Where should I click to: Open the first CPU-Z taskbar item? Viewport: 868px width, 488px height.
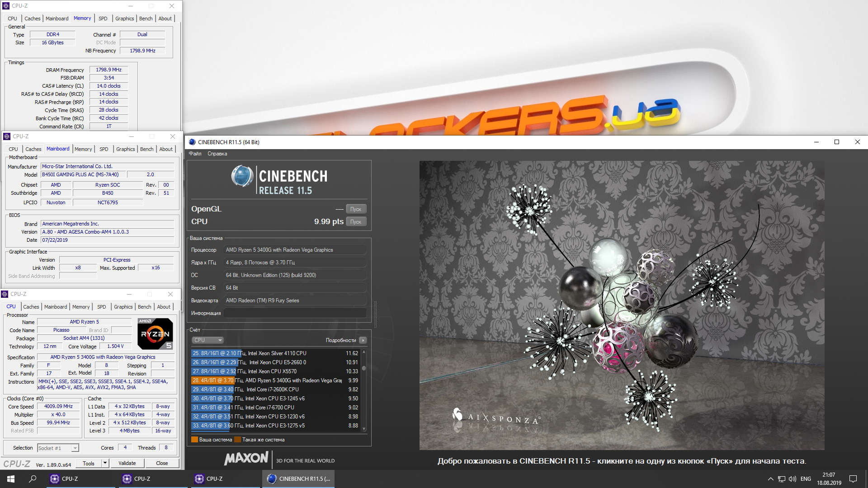coord(81,479)
